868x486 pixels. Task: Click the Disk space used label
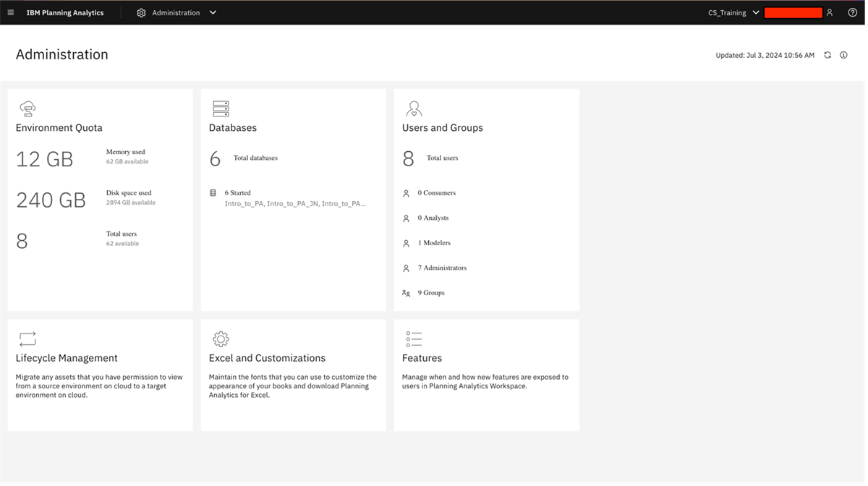(x=129, y=193)
